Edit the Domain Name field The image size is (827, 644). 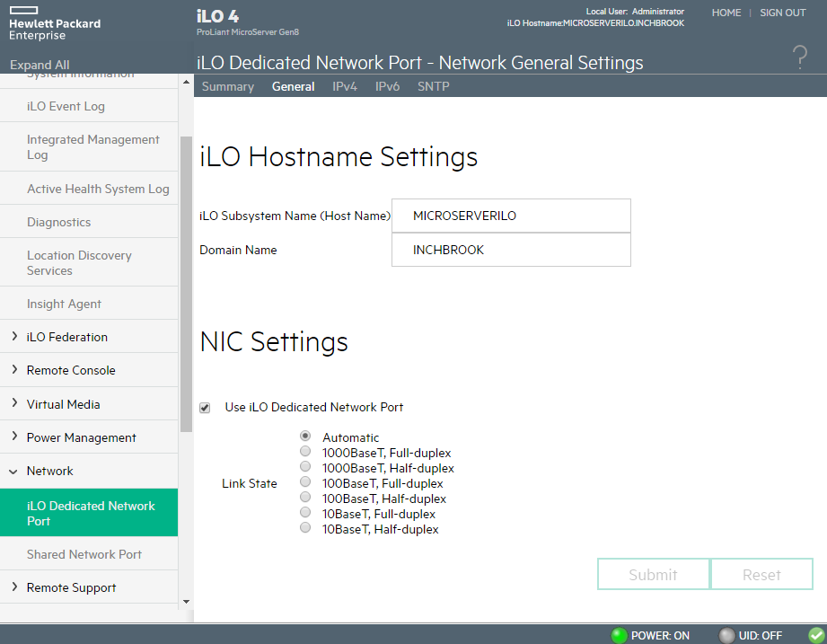pyautogui.click(x=511, y=250)
